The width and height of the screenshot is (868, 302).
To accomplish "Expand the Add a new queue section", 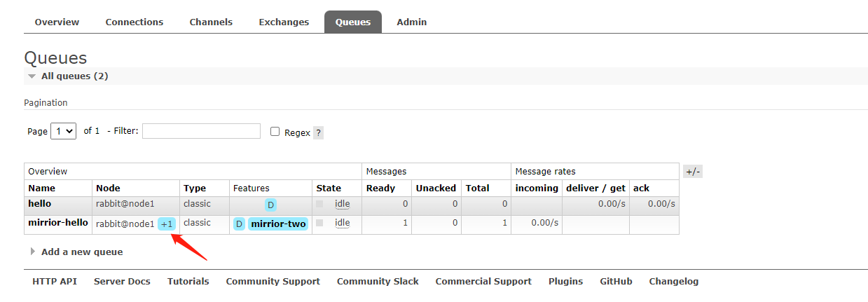I will click(81, 252).
